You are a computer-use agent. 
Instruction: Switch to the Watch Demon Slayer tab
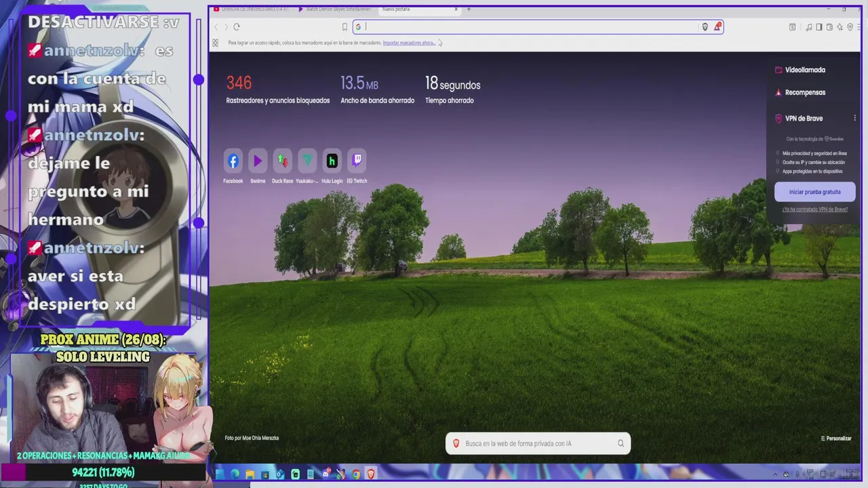(x=336, y=9)
